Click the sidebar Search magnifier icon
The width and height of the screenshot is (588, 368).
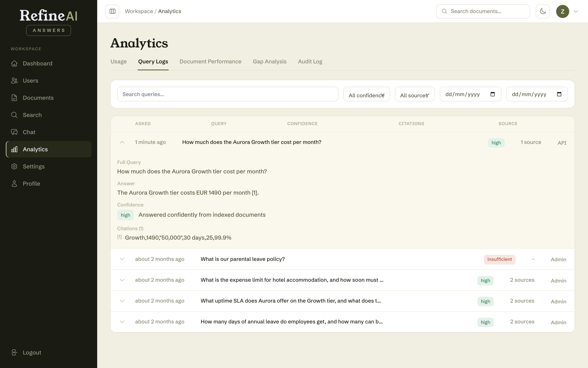coord(14,115)
